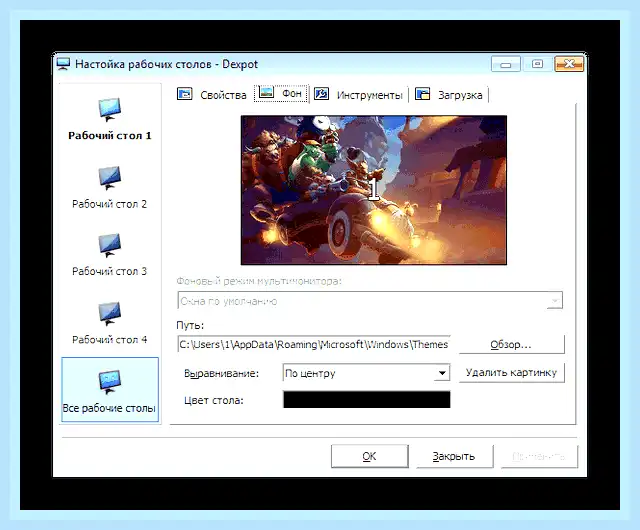Click the Путь: label
640x530 pixels.
pos(190,325)
